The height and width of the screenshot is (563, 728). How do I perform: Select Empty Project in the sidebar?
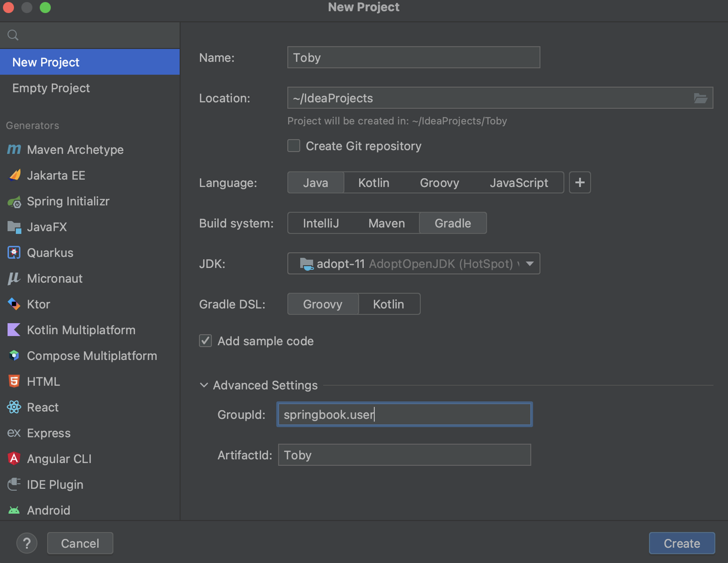[x=51, y=88]
